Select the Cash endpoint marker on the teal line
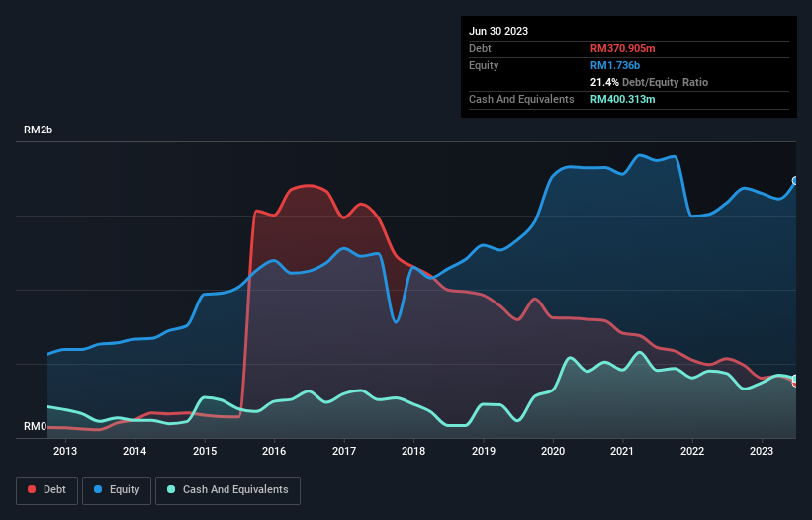The image size is (812, 520). click(796, 379)
